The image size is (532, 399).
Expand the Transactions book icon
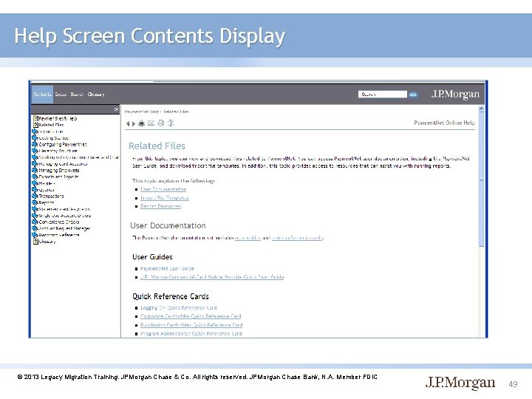pos(35,196)
